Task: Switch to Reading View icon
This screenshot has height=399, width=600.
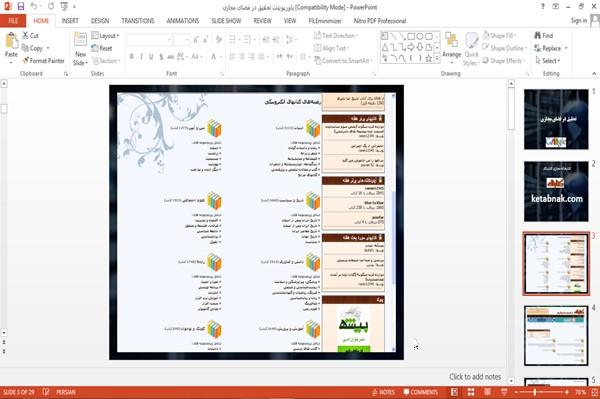Action: (x=488, y=392)
